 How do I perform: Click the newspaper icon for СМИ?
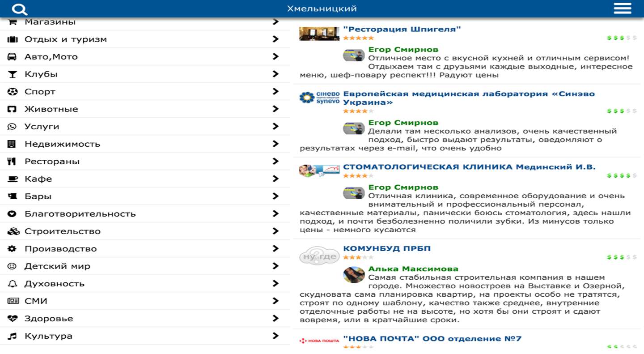click(13, 301)
